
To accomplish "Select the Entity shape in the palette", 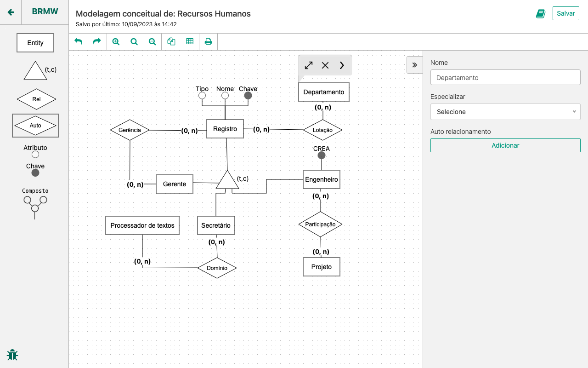I will 35,43.
